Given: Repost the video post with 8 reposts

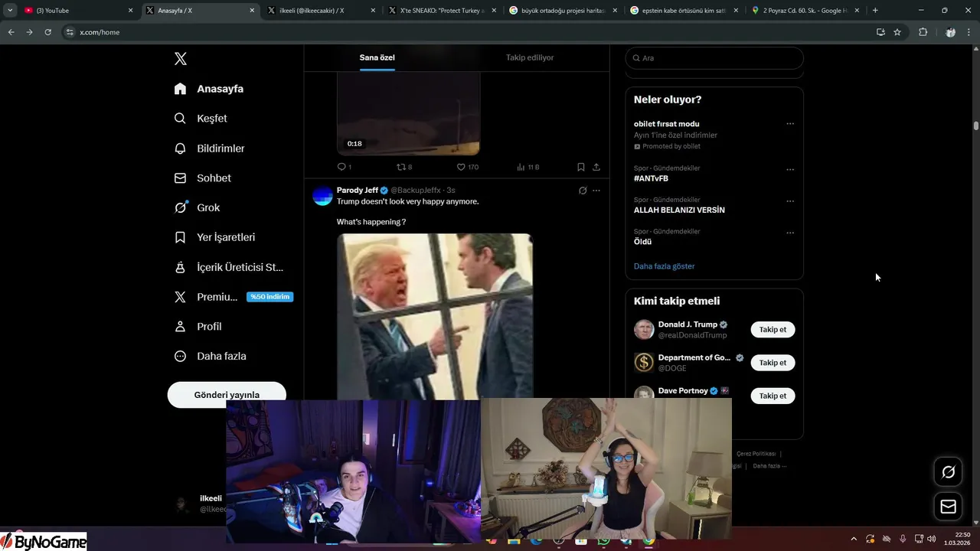Looking at the screenshot, I should (x=404, y=167).
